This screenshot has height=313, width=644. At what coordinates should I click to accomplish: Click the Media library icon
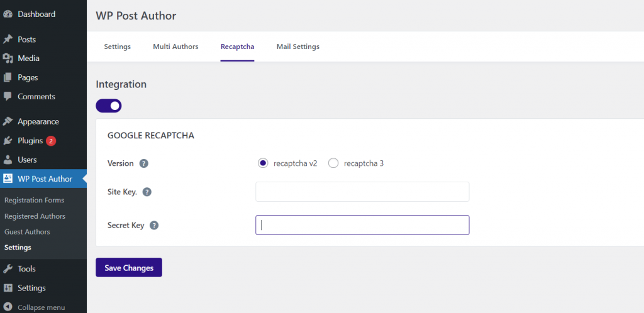8,58
